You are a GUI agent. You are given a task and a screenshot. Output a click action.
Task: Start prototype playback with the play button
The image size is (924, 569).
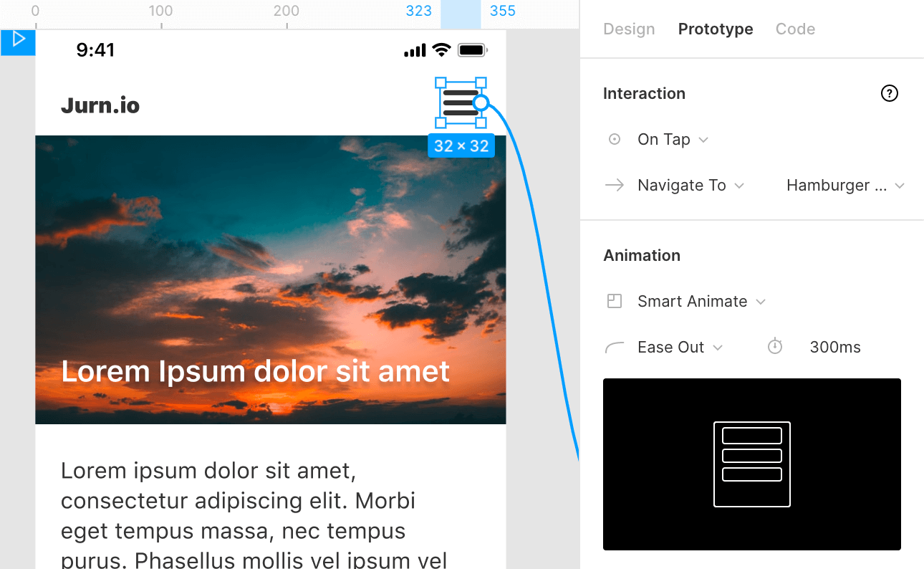(18, 42)
